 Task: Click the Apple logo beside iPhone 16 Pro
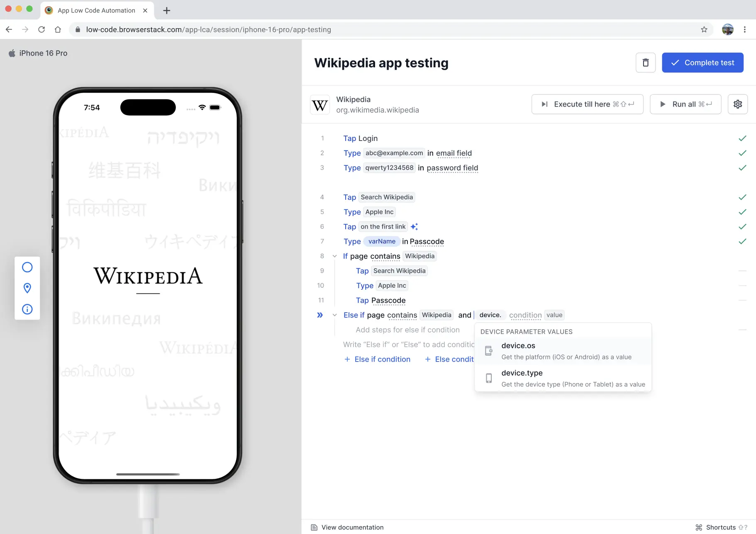12,53
